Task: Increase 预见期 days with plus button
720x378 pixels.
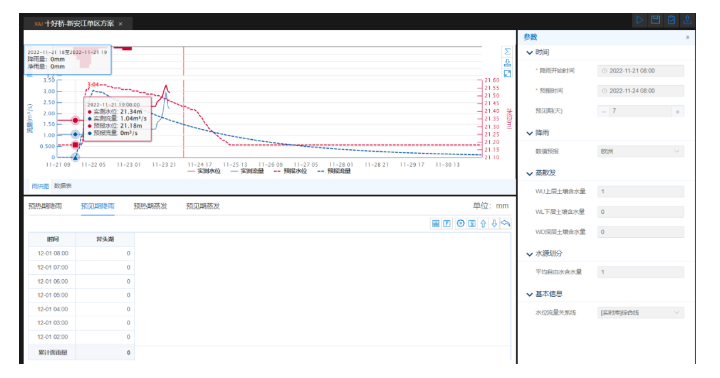Action: click(x=677, y=111)
